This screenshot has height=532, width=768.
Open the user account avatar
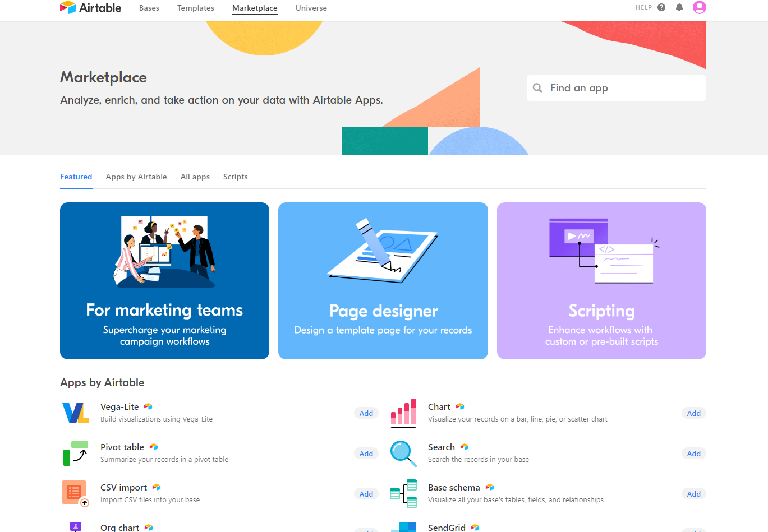(x=699, y=7)
